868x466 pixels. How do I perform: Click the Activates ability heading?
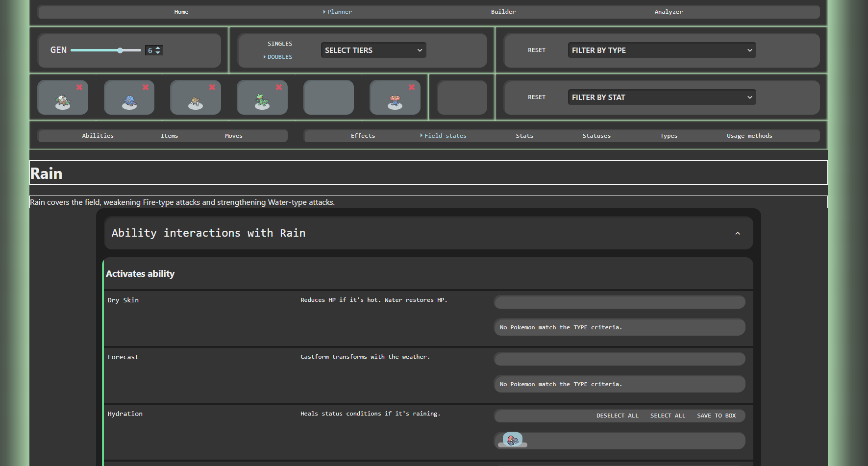pyautogui.click(x=140, y=274)
